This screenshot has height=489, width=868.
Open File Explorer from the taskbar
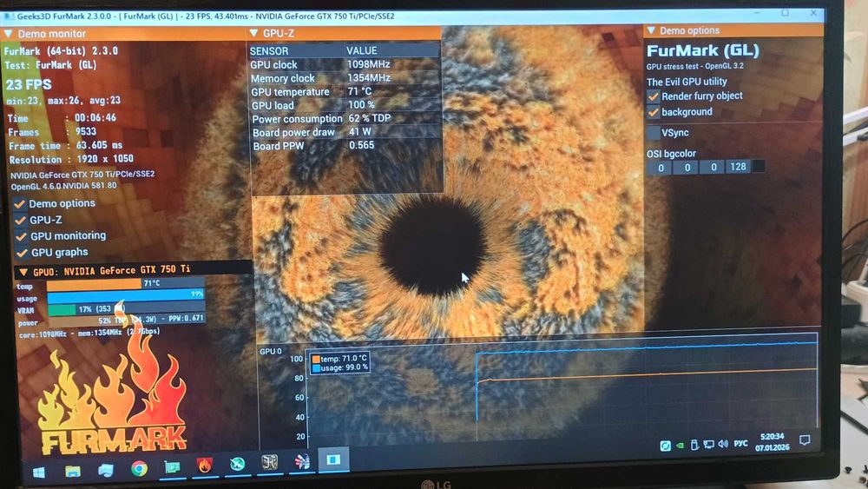(x=73, y=472)
